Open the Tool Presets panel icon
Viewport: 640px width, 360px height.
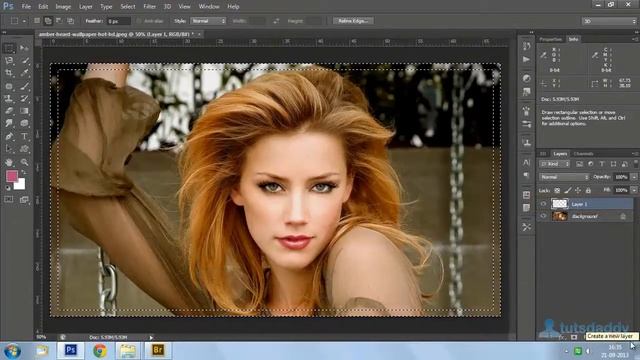click(x=527, y=227)
